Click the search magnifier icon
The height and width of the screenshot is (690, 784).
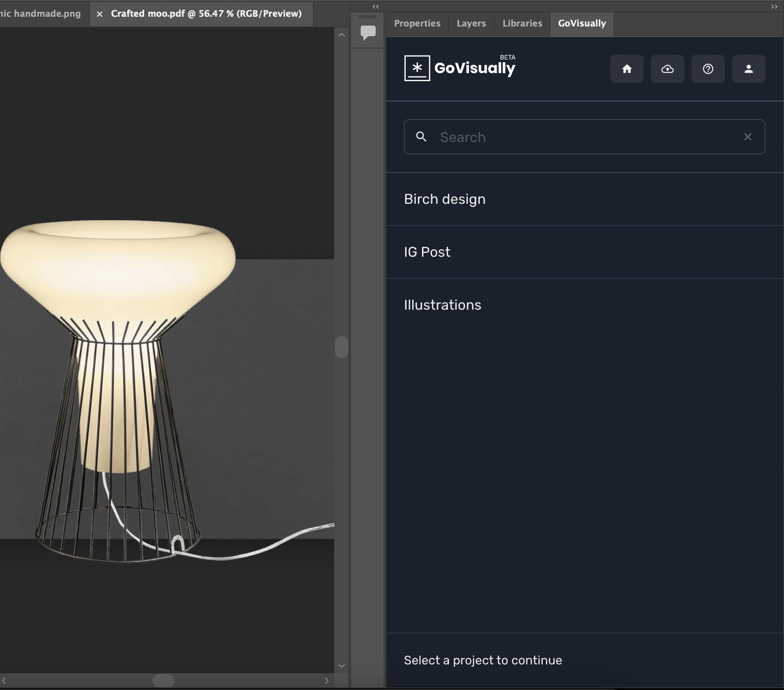(x=422, y=137)
